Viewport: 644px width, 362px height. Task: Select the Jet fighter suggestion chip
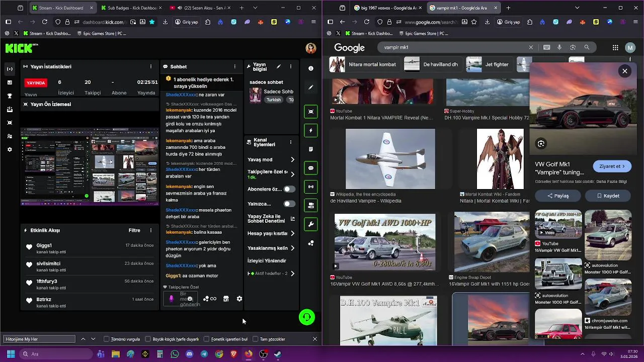(490, 64)
